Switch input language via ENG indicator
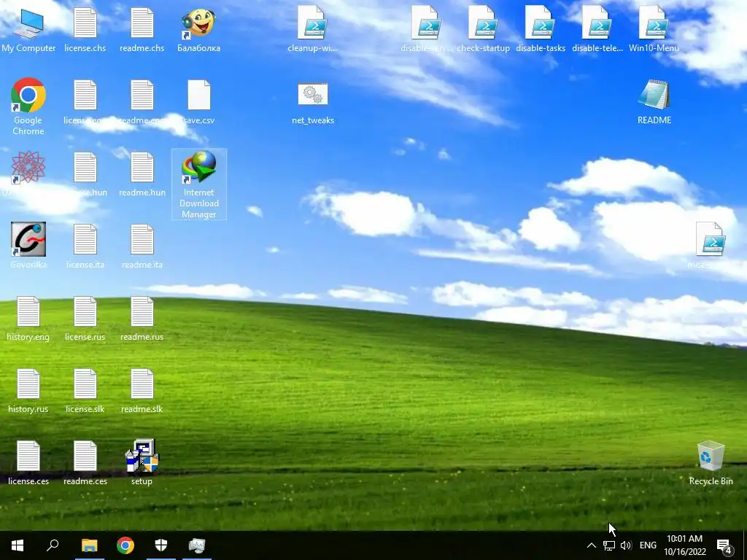This screenshot has height=560, width=747. click(x=648, y=545)
